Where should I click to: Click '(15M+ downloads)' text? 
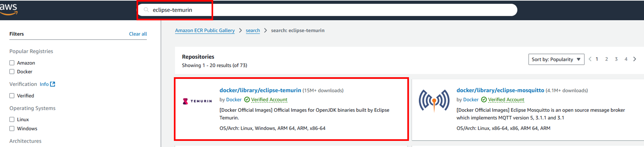(323, 91)
